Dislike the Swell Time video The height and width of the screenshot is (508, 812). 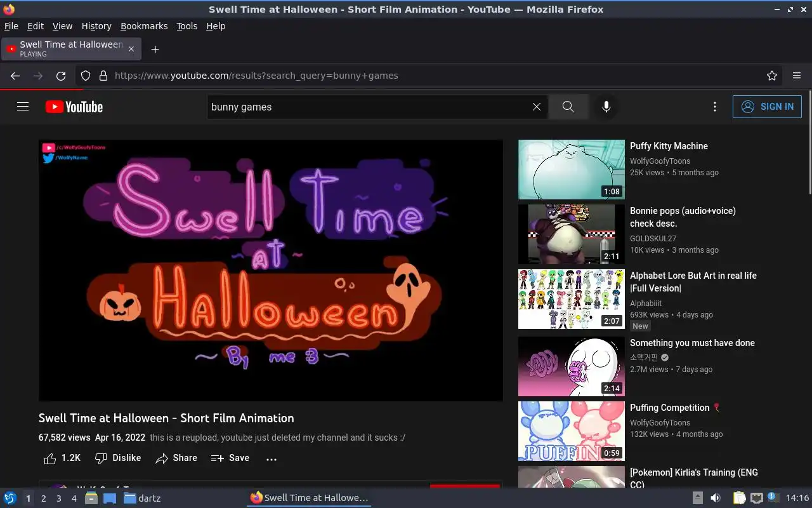(x=118, y=458)
